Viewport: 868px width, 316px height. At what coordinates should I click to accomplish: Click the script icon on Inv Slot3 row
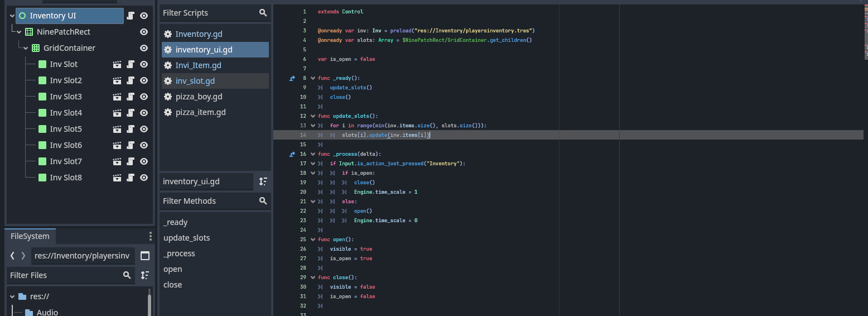(131, 97)
